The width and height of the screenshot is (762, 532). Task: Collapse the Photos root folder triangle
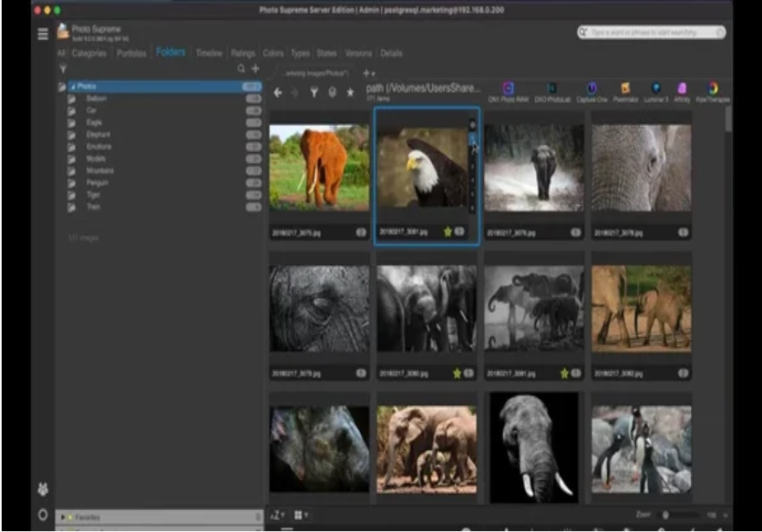click(x=73, y=87)
